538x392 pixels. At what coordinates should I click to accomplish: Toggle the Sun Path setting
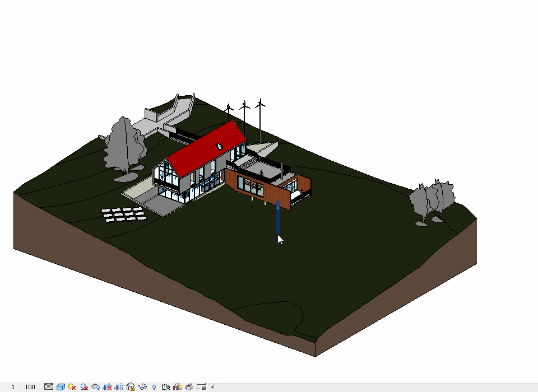(72, 387)
